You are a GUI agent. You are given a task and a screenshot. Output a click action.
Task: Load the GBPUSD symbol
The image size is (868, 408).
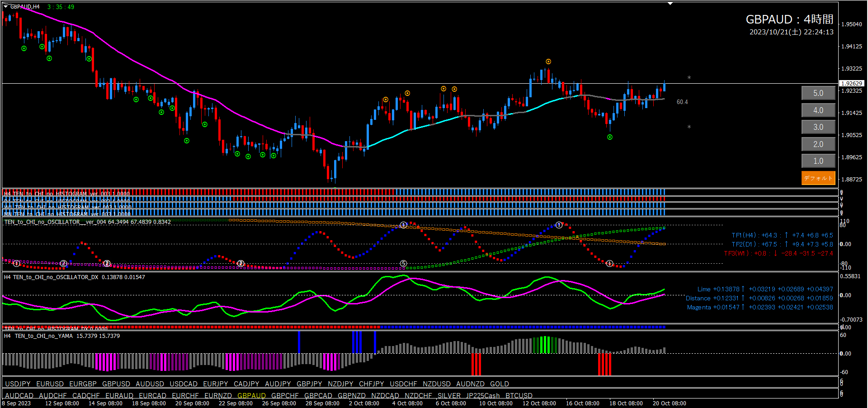pyautogui.click(x=116, y=384)
